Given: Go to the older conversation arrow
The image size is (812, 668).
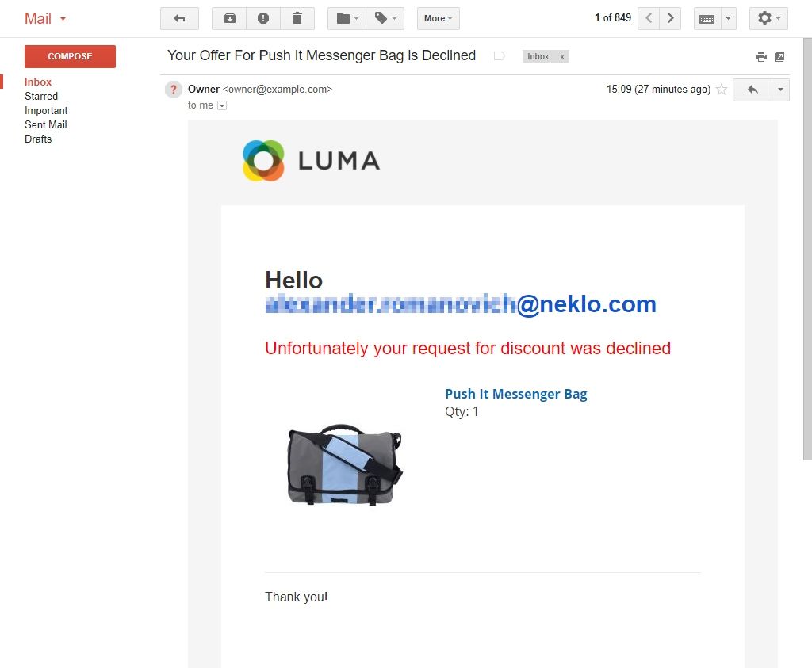Looking at the screenshot, I should 670,19.
